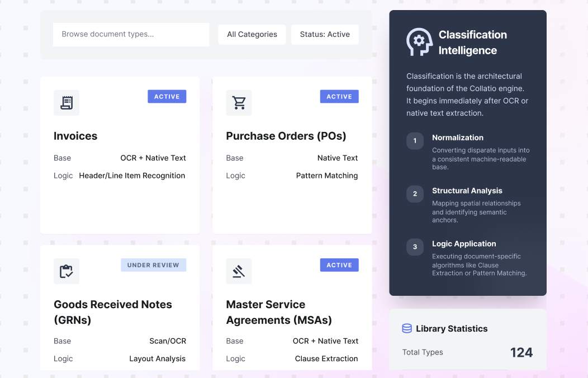Open the Goods Received Notes (GRNs) title

point(113,312)
